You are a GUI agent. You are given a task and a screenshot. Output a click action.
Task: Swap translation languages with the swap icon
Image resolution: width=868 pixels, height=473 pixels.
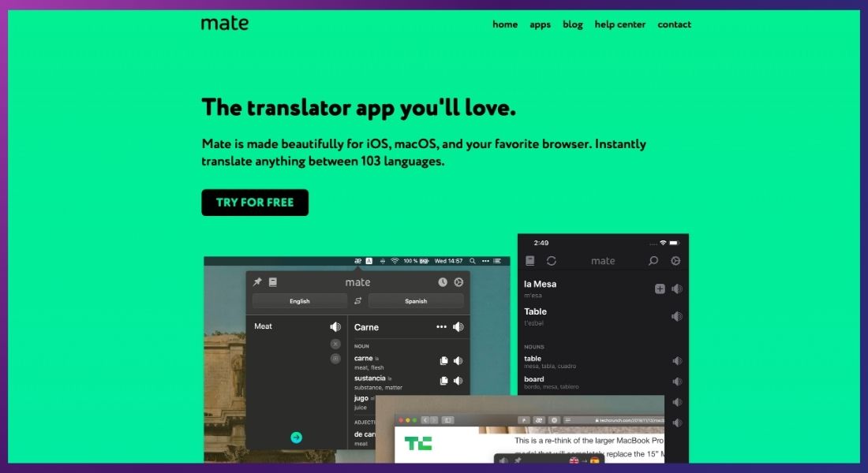click(357, 301)
